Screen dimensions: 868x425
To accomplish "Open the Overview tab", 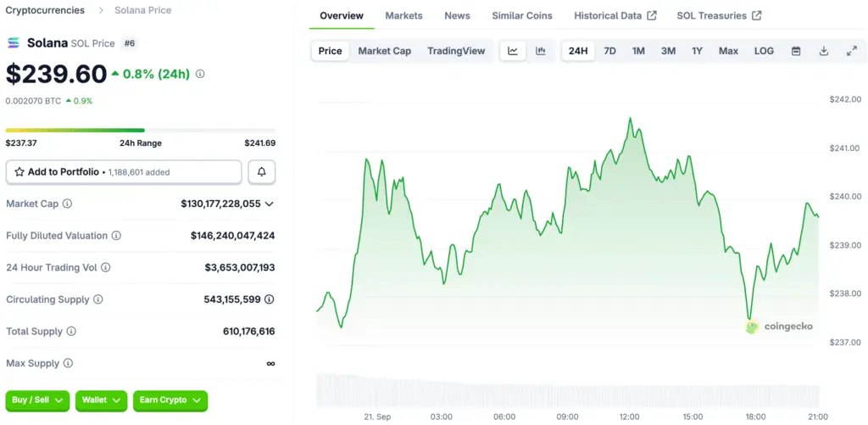I will [342, 15].
